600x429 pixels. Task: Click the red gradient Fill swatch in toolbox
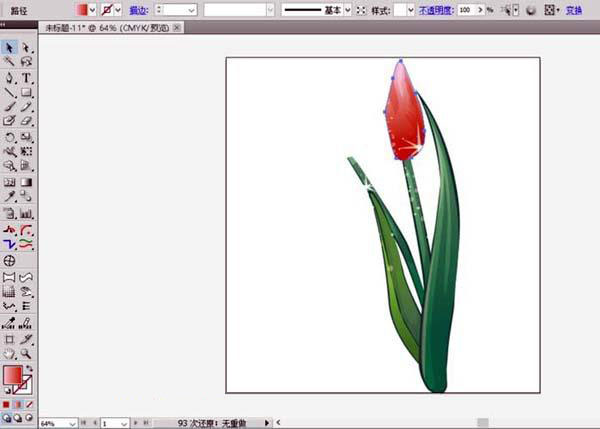[12, 376]
